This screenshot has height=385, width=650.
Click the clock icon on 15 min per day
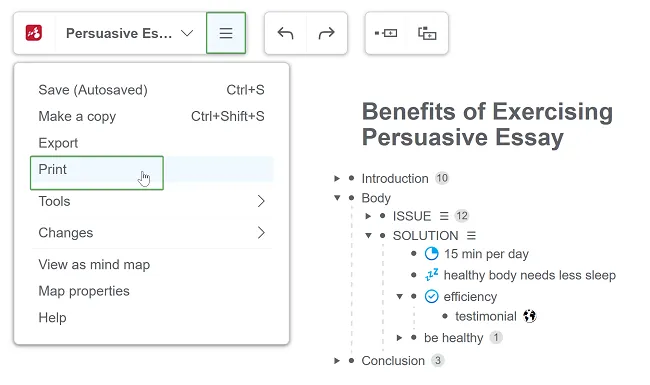click(432, 253)
